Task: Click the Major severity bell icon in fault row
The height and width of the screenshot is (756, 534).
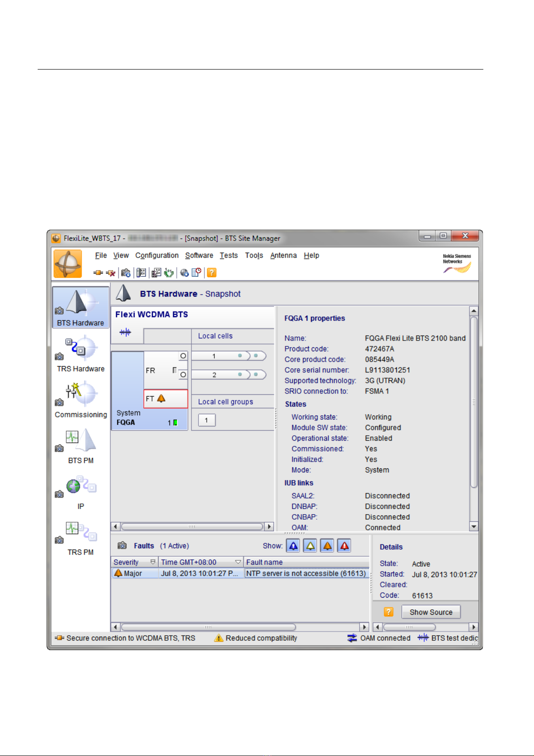Action: tap(118, 573)
